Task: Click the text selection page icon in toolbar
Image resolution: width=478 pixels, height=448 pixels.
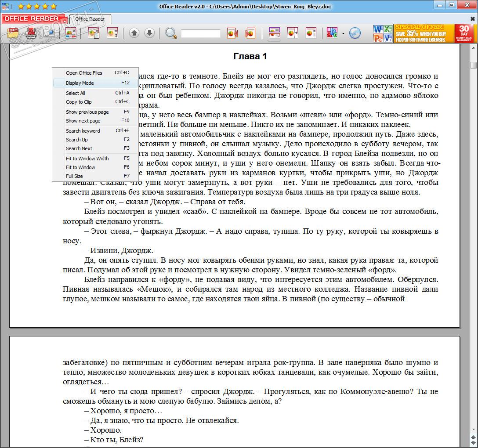Action: [113, 33]
